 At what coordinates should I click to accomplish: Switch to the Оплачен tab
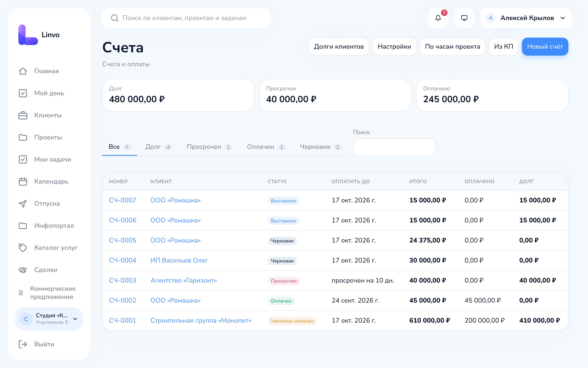point(266,147)
